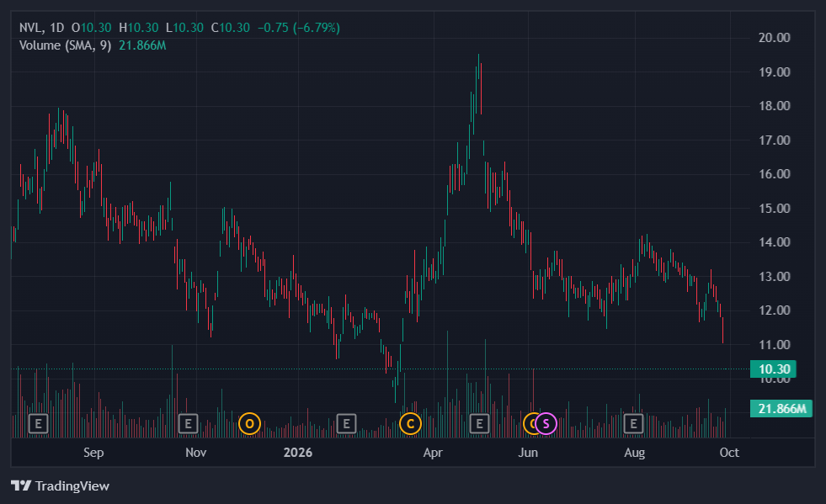This screenshot has width=826, height=504.
Task: Click the 18.00 price axis label
Action: (775, 106)
